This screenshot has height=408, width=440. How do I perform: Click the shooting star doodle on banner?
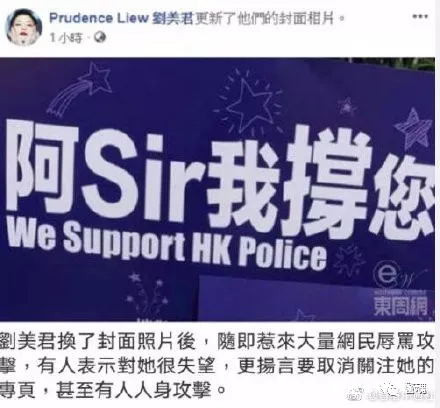tap(79, 88)
